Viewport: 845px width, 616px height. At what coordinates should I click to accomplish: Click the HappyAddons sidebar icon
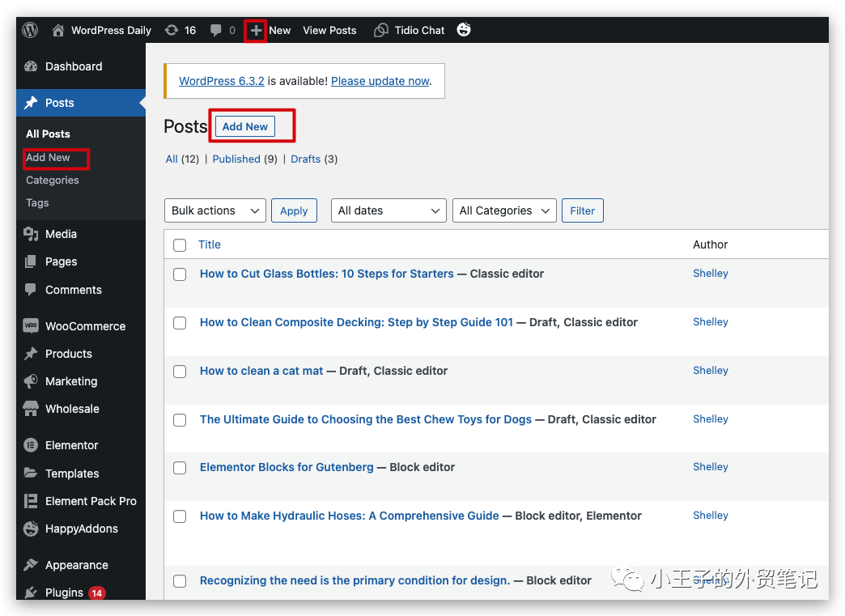pyautogui.click(x=31, y=529)
